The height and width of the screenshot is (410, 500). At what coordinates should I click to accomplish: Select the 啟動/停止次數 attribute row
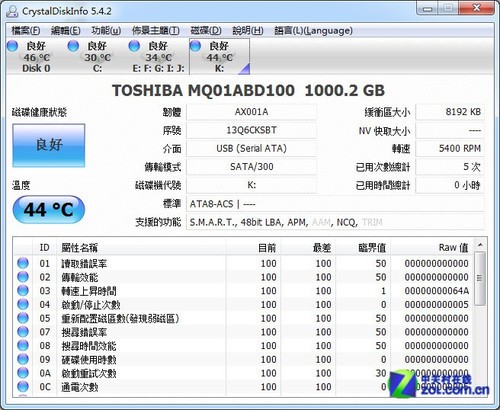tap(244, 304)
